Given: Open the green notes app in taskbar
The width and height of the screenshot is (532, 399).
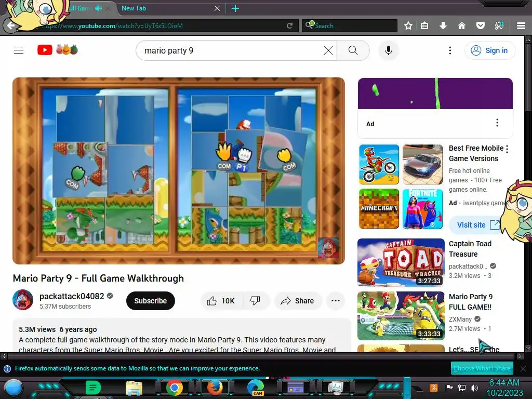Looking at the screenshot, I should [93, 388].
